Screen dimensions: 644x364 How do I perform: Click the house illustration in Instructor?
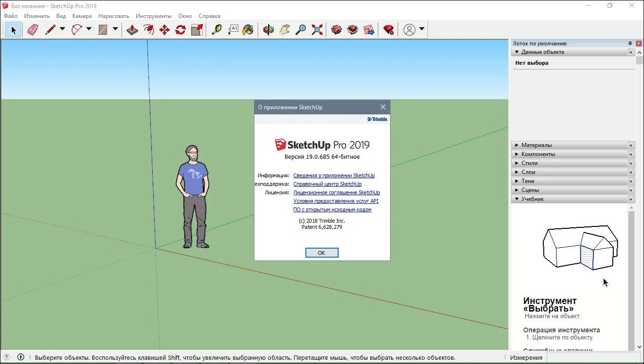(580, 247)
